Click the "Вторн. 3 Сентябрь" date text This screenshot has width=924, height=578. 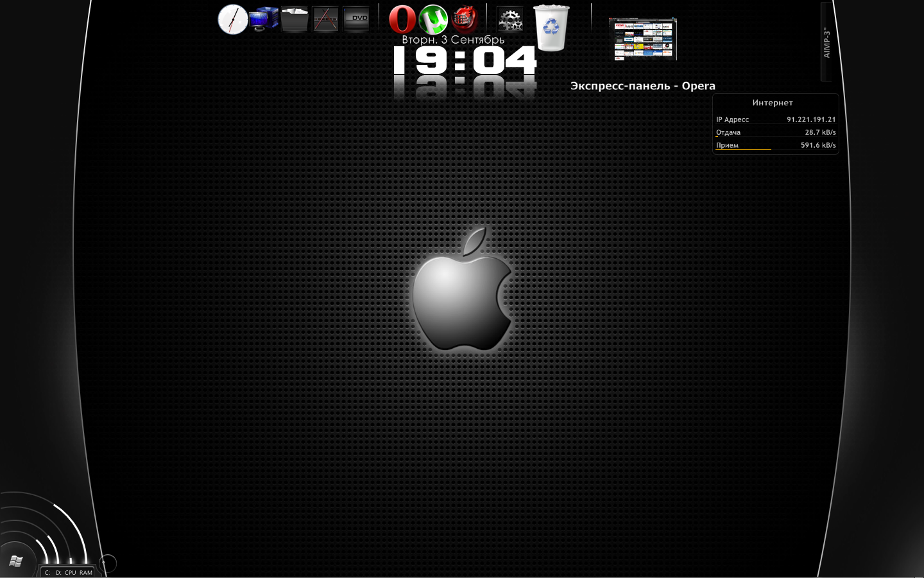coord(453,40)
